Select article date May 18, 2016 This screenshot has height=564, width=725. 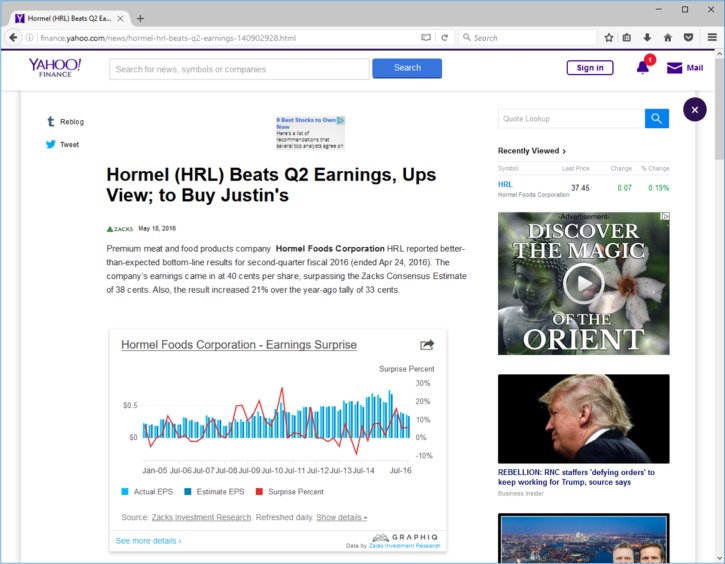click(x=157, y=228)
